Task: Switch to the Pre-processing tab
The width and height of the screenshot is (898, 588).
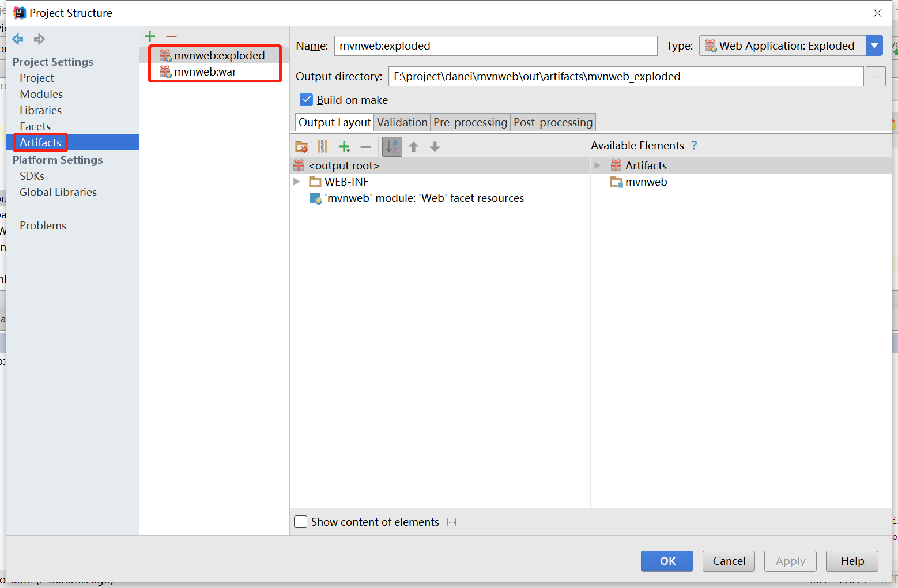Action: (470, 122)
